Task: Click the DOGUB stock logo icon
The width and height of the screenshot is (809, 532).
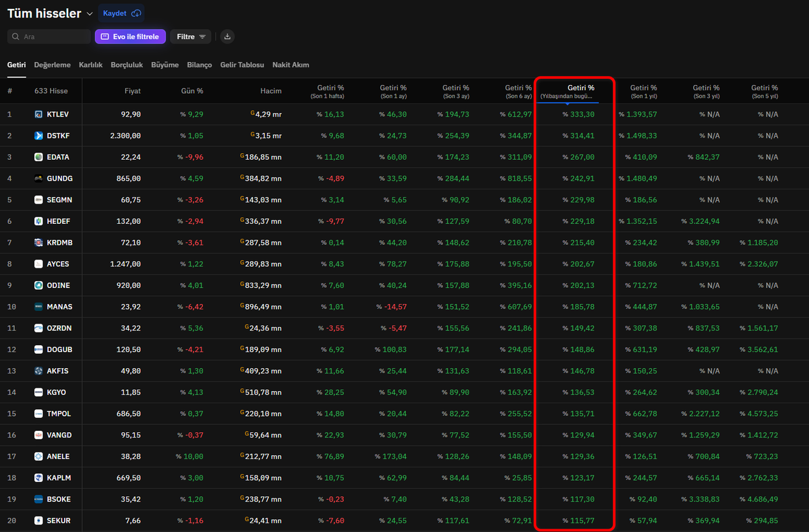Action: tap(38, 349)
